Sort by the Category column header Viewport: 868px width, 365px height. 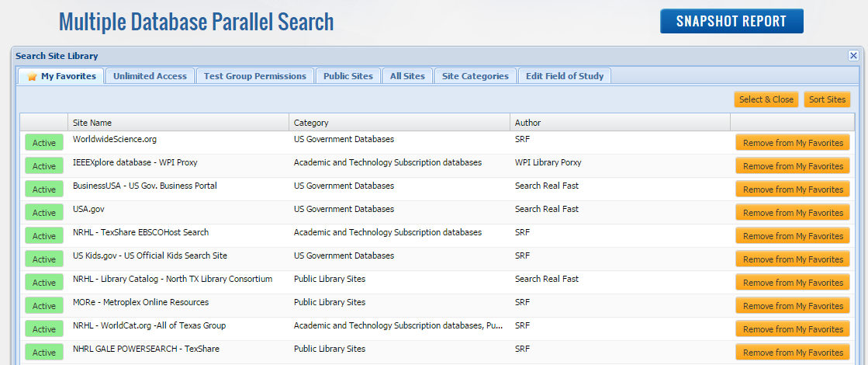[399, 123]
